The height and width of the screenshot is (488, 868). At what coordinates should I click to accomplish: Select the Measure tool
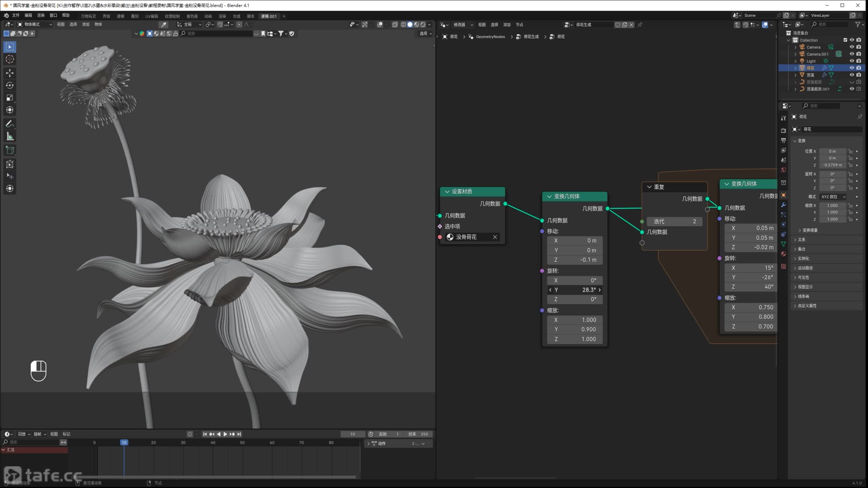(10, 137)
